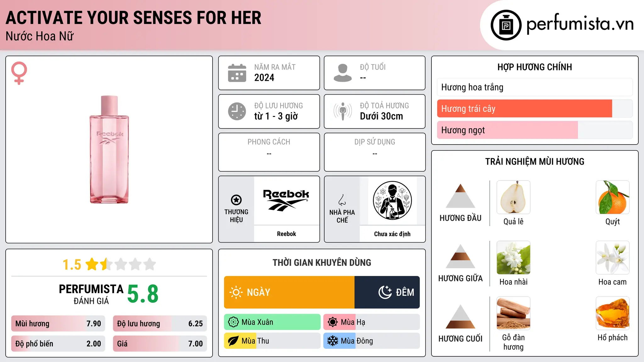The width and height of the screenshot is (644, 362).
Task: Open the pink Reebok perfume bottle image
Action: (109, 150)
